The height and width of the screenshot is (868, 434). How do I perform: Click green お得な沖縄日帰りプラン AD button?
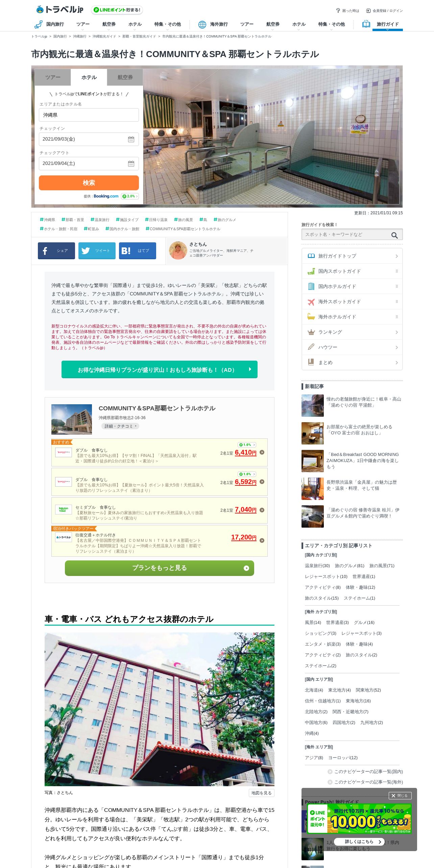coord(160,369)
